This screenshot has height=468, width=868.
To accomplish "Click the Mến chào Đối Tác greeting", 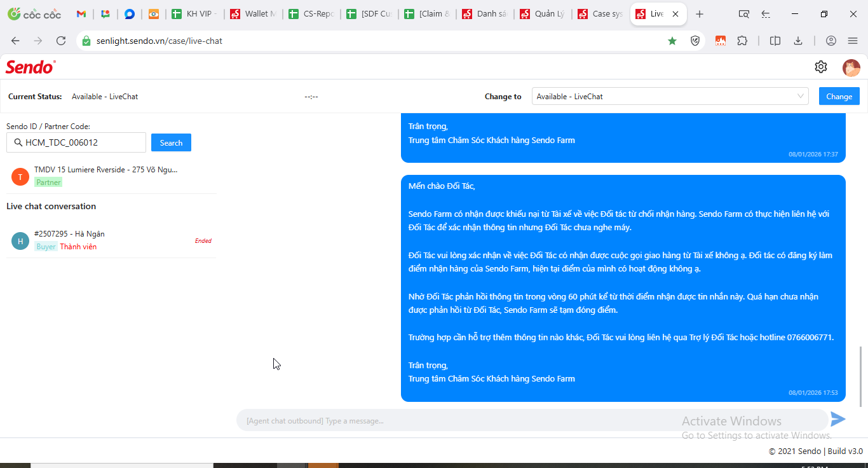I will pyautogui.click(x=442, y=186).
